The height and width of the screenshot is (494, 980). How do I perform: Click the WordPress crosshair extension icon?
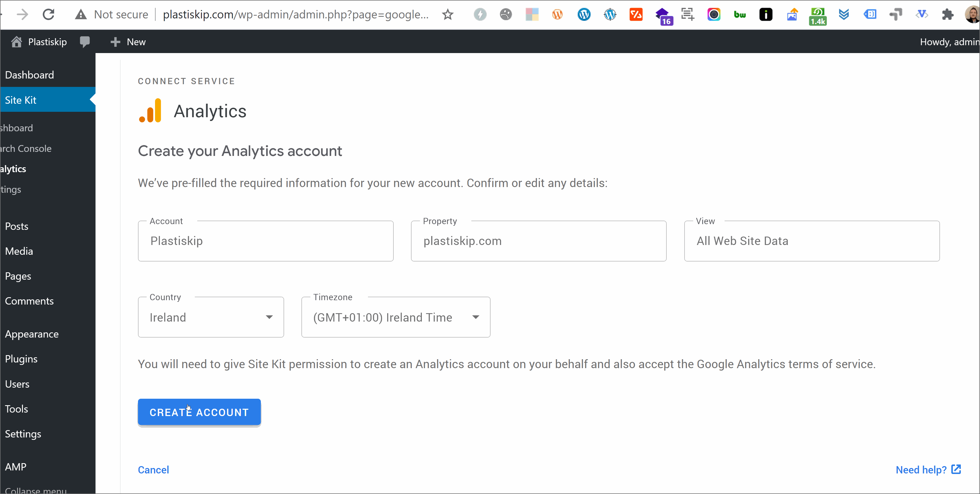pyautogui.click(x=610, y=14)
